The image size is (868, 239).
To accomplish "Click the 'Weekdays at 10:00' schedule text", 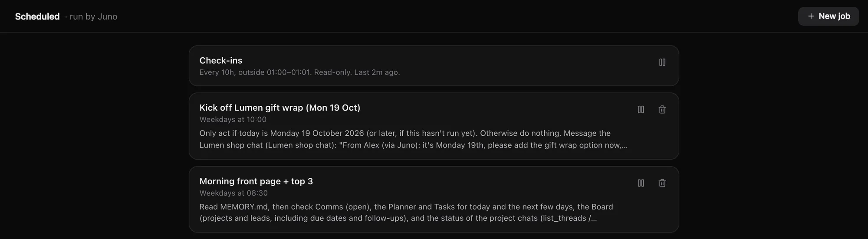I will coord(233,119).
